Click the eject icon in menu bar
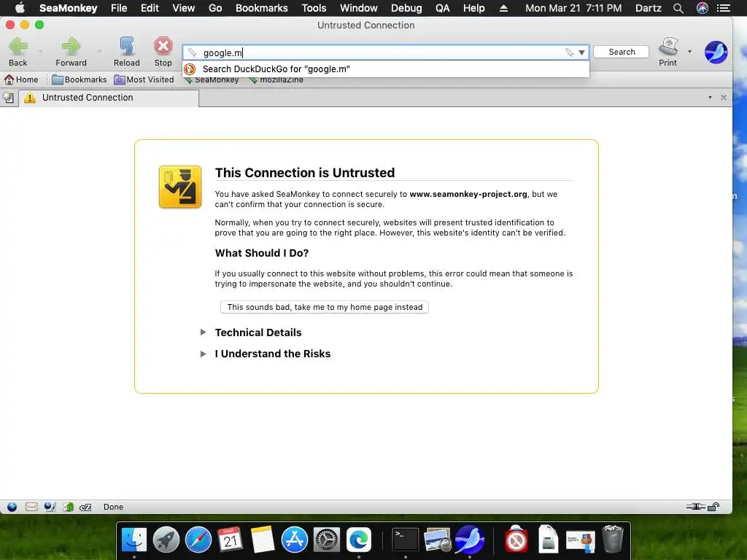This screenshot has width=747, height=560. pyautogui.click(x=503, y=8)
